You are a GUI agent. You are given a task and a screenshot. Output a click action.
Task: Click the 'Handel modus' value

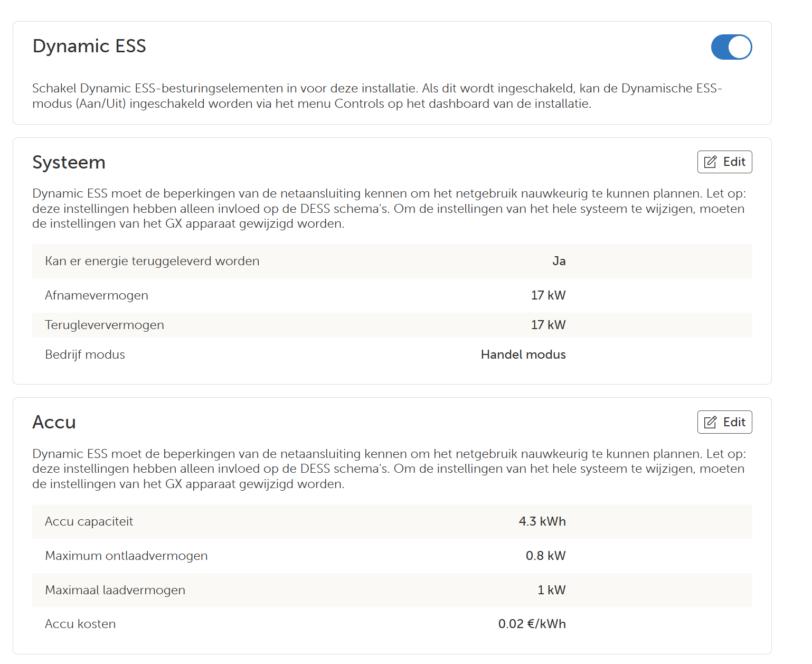pyautogui.click(x=523, y=354)
